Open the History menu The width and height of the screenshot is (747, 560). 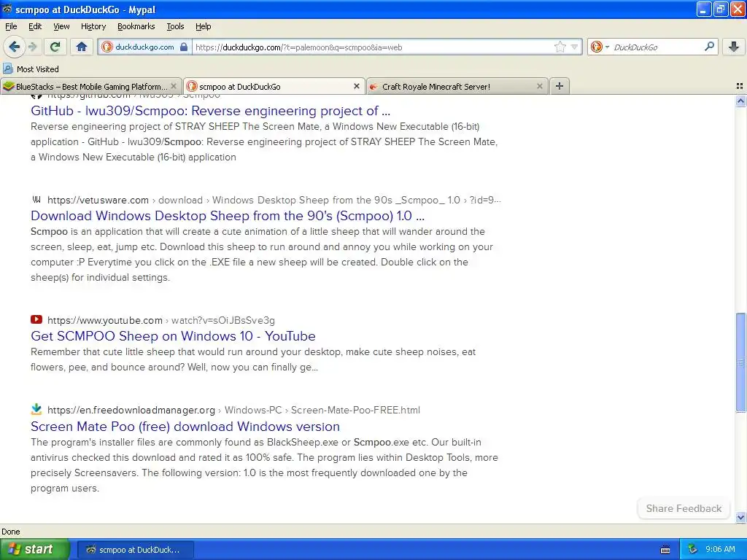click(x=93, y=26)
